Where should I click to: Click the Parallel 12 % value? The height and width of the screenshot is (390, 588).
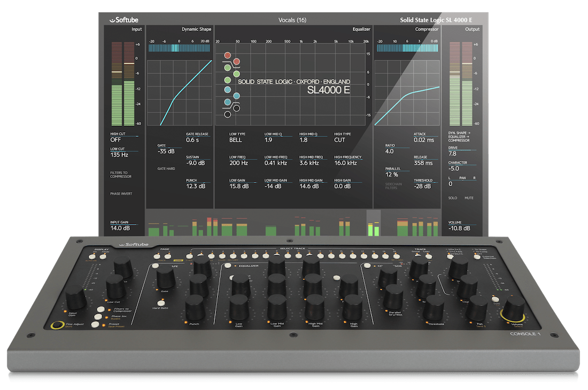tap(391, 174)
